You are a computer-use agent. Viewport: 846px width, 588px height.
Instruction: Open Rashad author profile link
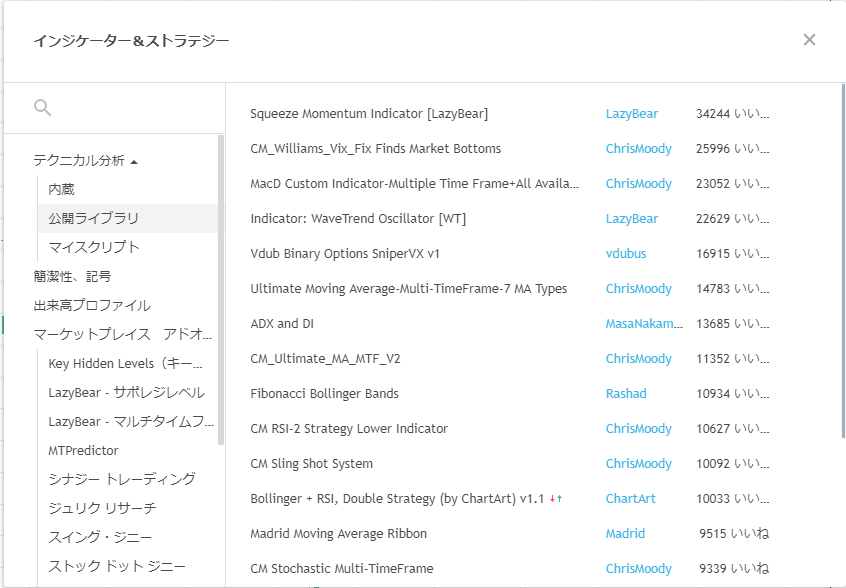pyautogui.click(x=626, y=394)
